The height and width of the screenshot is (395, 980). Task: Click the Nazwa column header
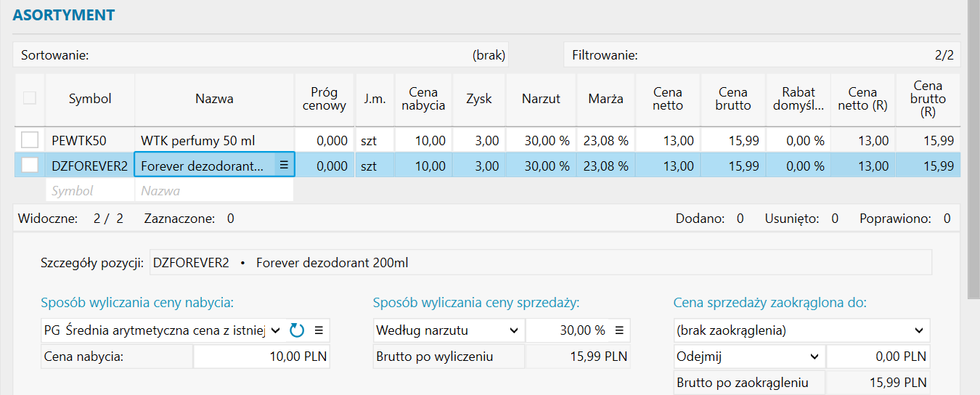point(214,99)
